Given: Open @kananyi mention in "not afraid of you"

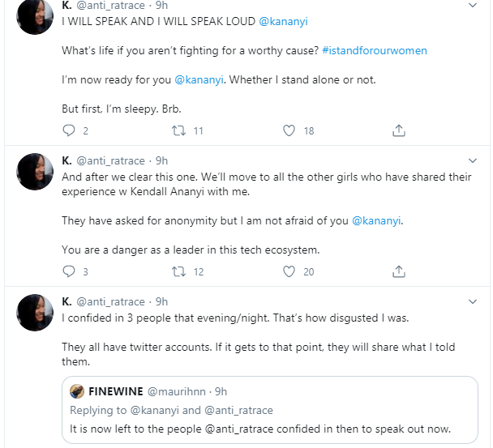Looking at the screenshot, I should (x=378, y=220).
